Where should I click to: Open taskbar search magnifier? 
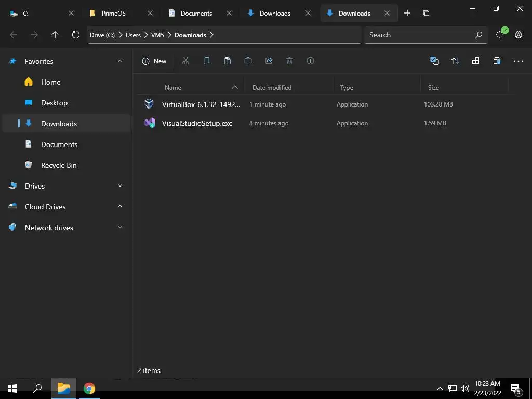[37, 389]
